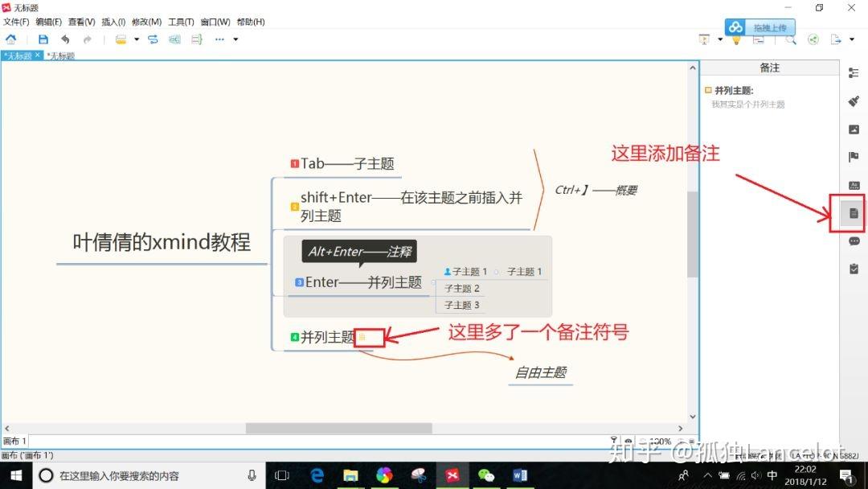868x489 pixels.
Task: Open the Outline panel from the right sidebar
Action: point(854,73)
